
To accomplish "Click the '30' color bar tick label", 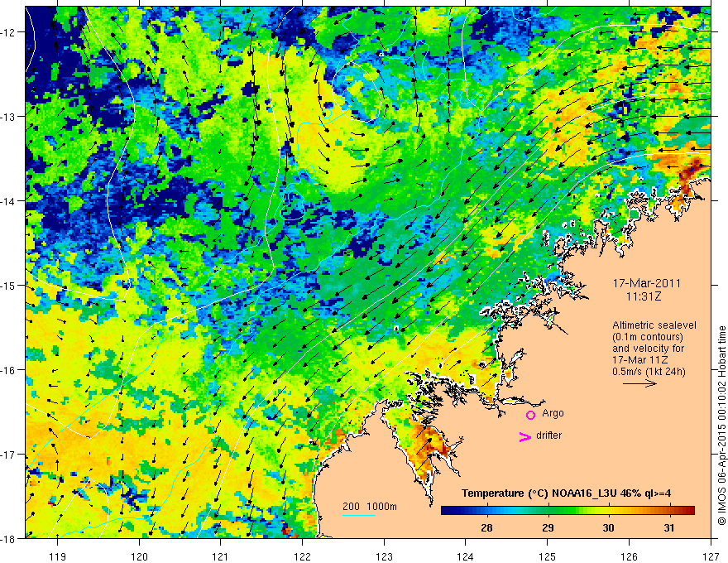I will pyautogui.click(x=608, y=527).
